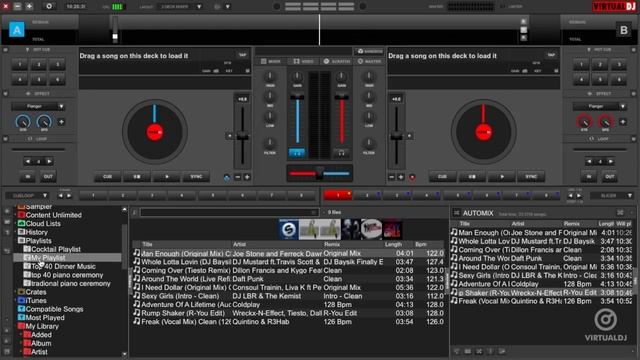The width and height of the screenshot is (640, 360).
Task: Open the settings gear in top bar
Action: 49,7
